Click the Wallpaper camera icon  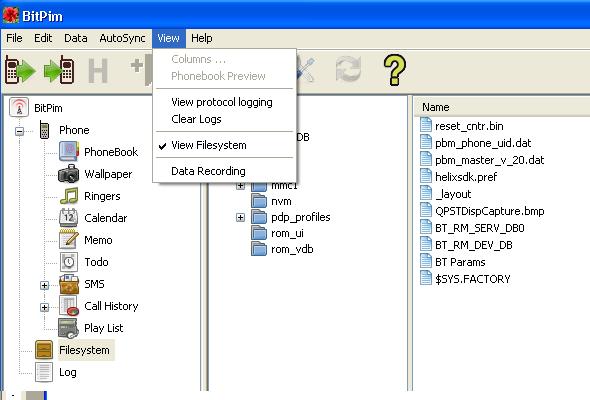[68, 173]
